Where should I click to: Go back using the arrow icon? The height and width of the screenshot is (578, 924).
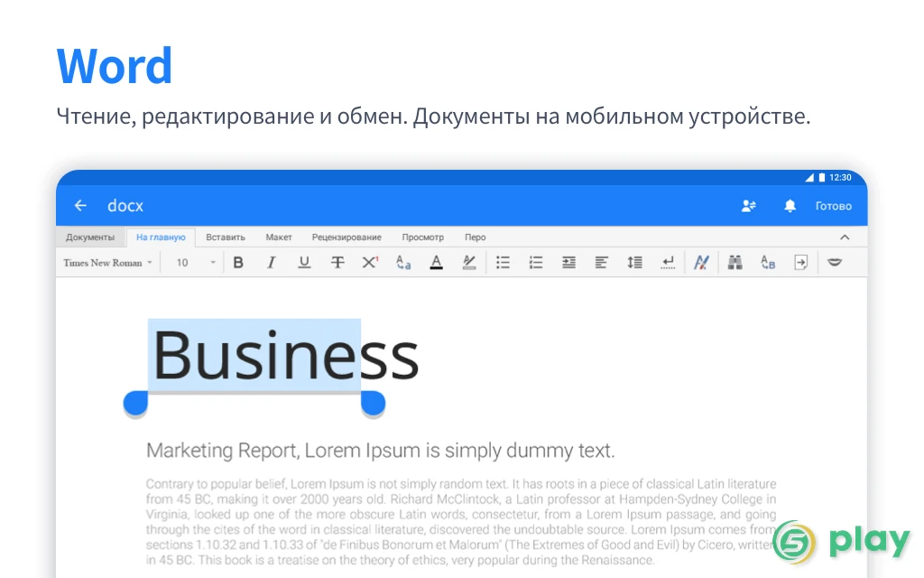[80, 206]
